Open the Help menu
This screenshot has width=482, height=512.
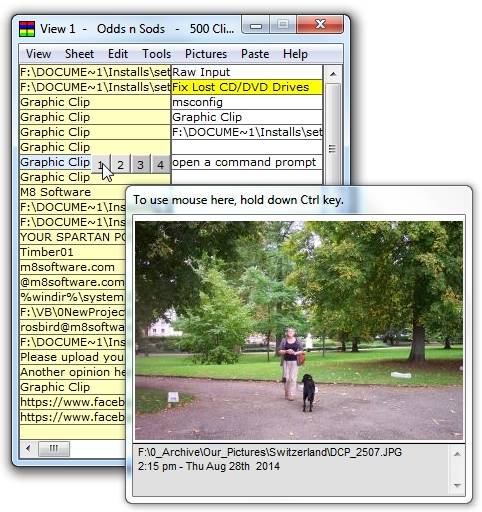pyautogui.click(x=295, y=54)
